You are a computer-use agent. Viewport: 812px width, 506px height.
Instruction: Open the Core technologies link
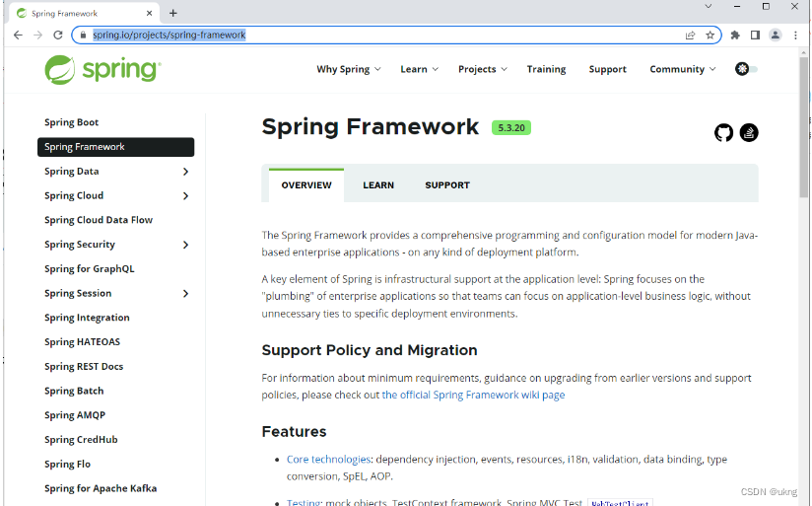tap(328, 459)
